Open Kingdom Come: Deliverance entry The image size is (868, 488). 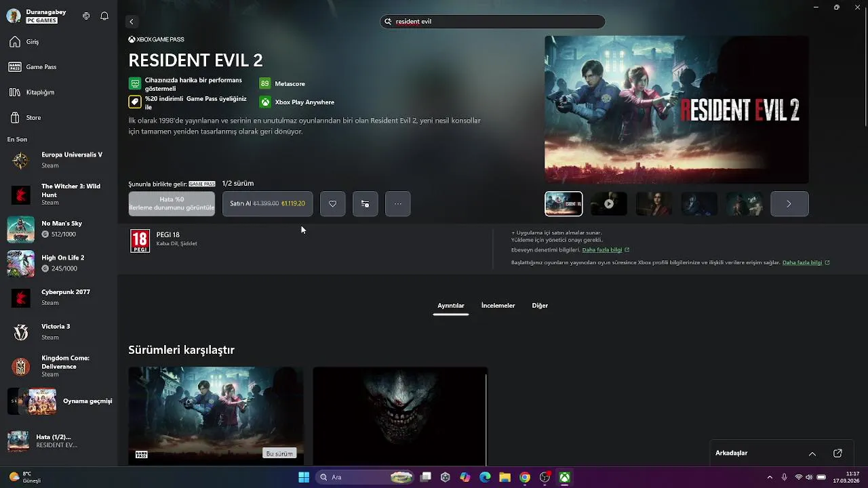[x=58, y=366]
